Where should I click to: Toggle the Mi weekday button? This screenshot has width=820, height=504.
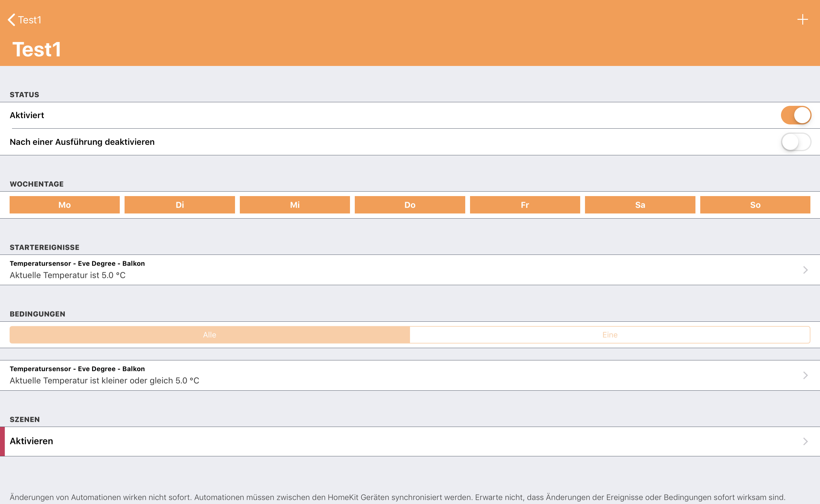294,205
